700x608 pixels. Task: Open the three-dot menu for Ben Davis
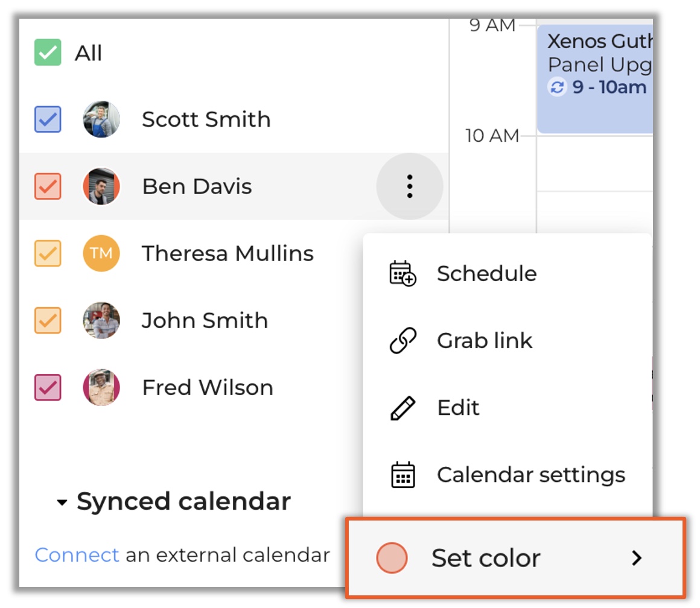click(409, 186)
